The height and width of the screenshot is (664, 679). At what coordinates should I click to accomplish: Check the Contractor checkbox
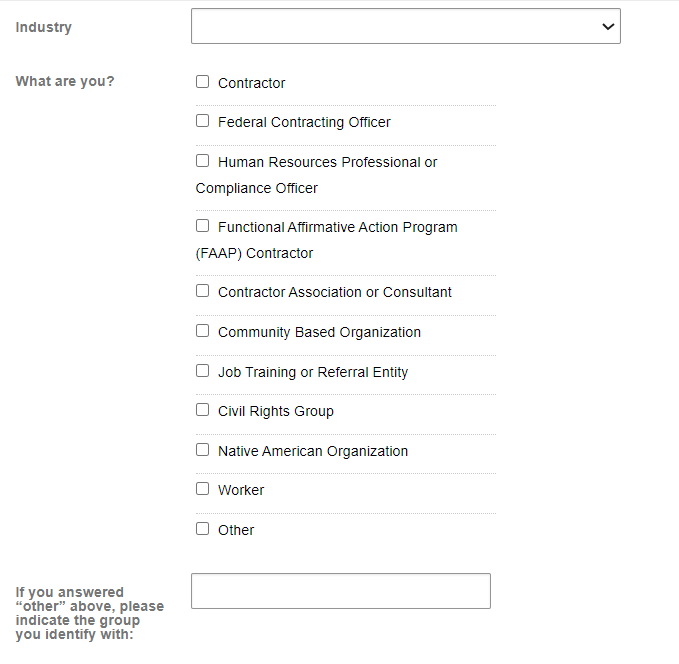point(203,82)
